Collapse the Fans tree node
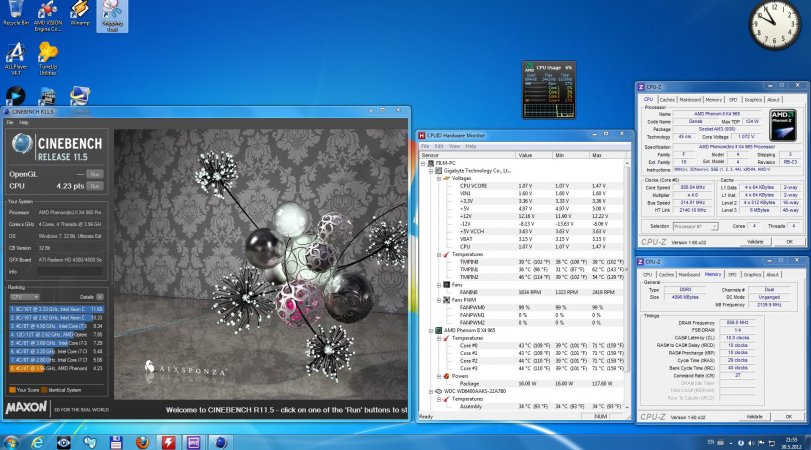Image resolution: width=811 pixels, height=450 pixels. (439, 285)
